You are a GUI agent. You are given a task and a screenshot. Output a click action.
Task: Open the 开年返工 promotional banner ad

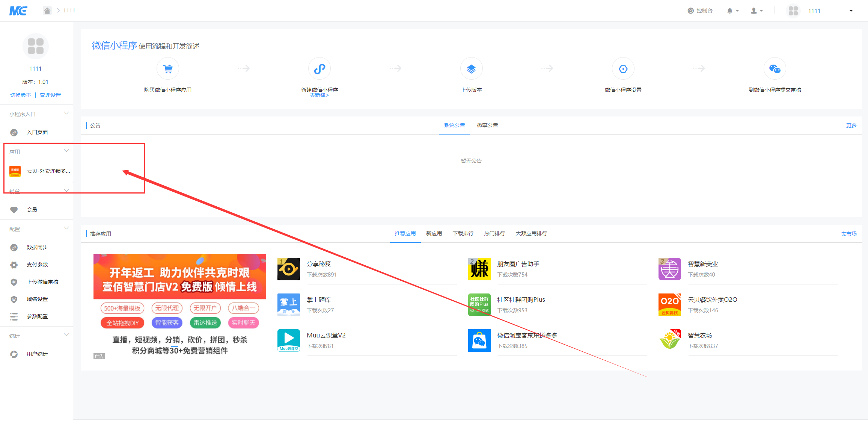pyautogui.click(x=180, y=307)
